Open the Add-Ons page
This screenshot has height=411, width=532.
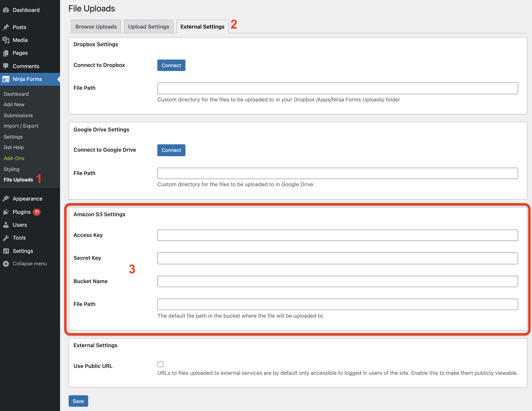pyautogui.click(x=14, y=158)
